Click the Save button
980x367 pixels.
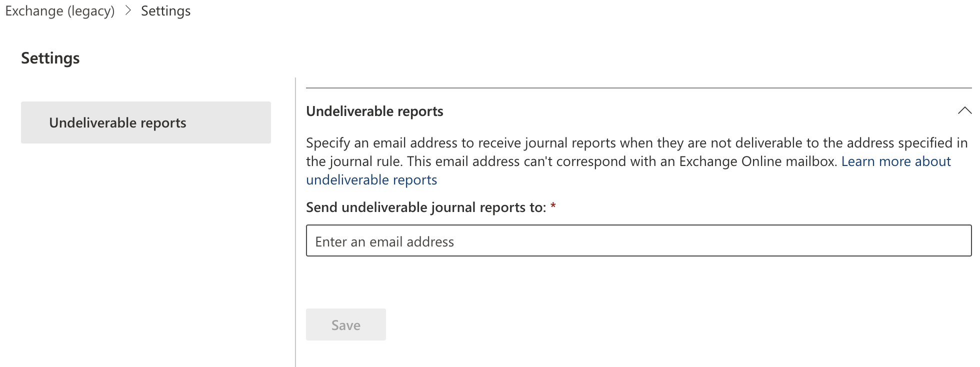point(345,324)
